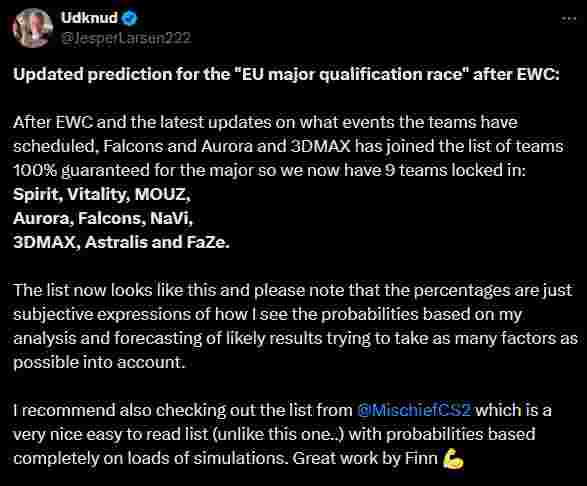The height and width of the screenshot is (486, 587).
Task: Click the "Great work by Finn" text
Action: pos(365,458)
